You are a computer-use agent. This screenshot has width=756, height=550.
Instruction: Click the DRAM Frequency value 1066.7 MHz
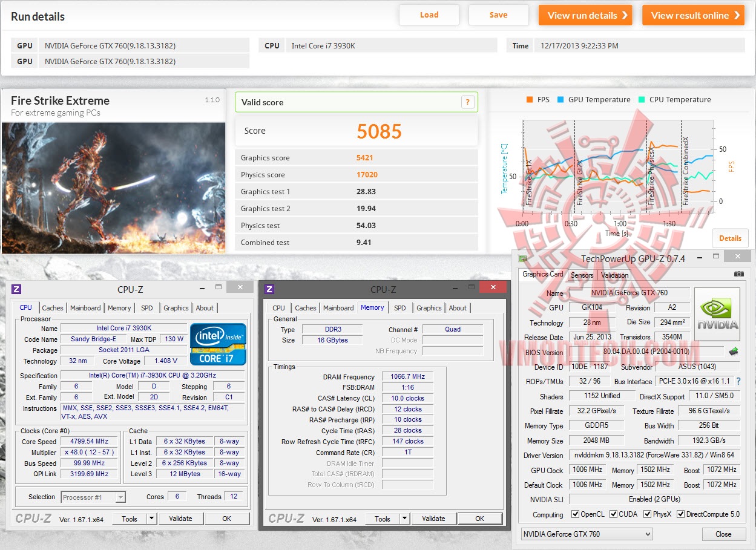(x=408, y=376)
